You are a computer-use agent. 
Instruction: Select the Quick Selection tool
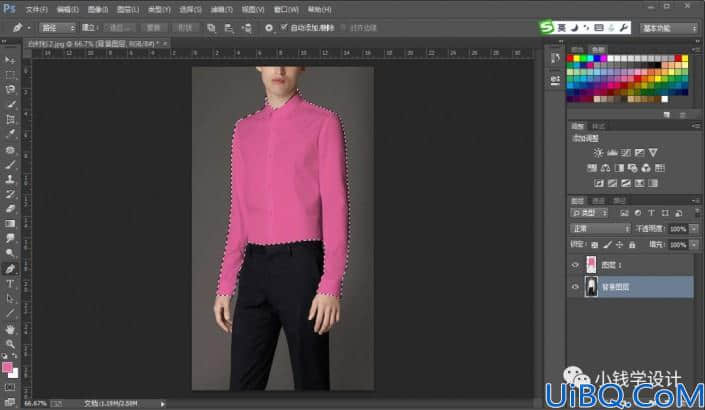click(x=10, y=104)
